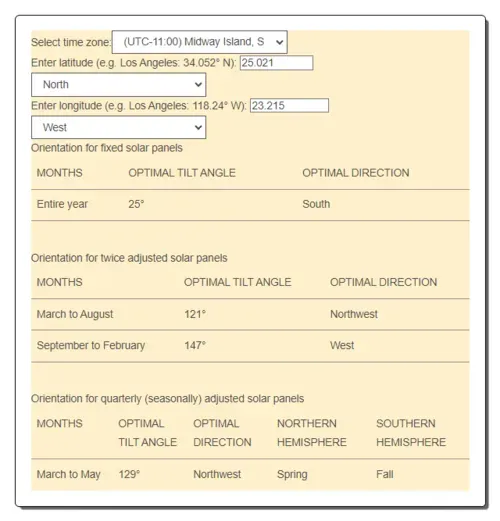Image resolution: width=500 pixels, height=521 pixels.
Task: Select the 147° tilt angle value
Action: point(195,345)
